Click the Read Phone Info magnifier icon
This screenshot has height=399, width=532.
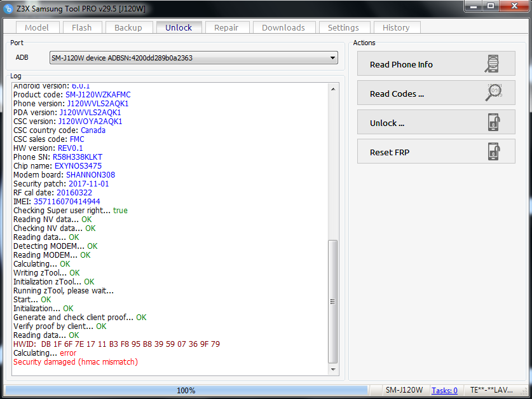tap(492, 64)
